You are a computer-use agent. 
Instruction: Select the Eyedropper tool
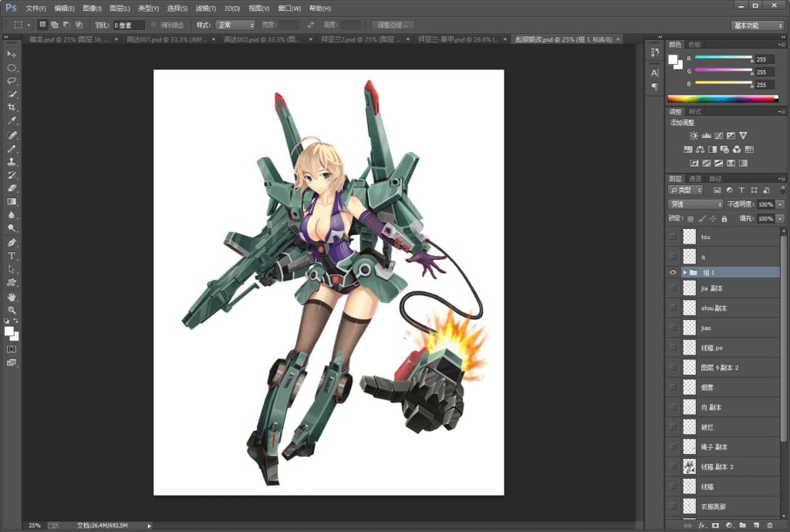coord(11,121)
